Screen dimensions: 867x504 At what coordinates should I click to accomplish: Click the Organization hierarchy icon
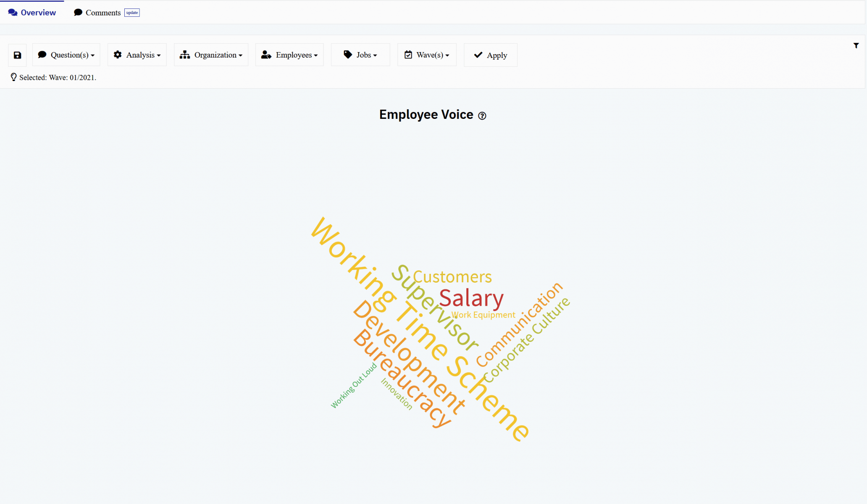tap(184, 55)
